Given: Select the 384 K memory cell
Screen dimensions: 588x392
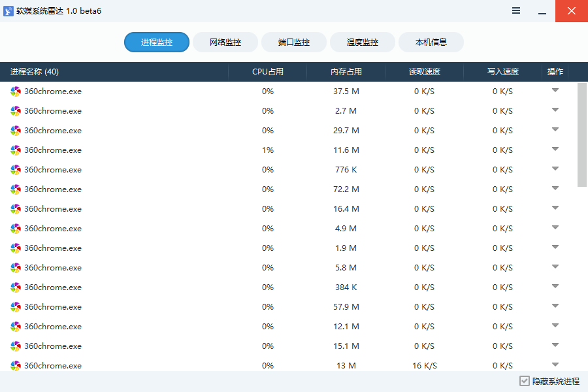Looking at the screenshot, I should pos(346,287).
